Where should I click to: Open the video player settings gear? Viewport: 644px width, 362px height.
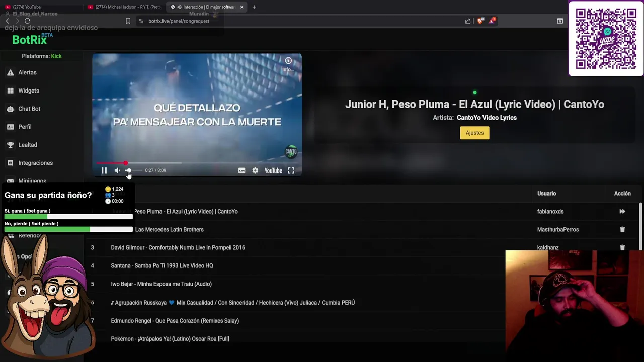[x=255, y=171]
